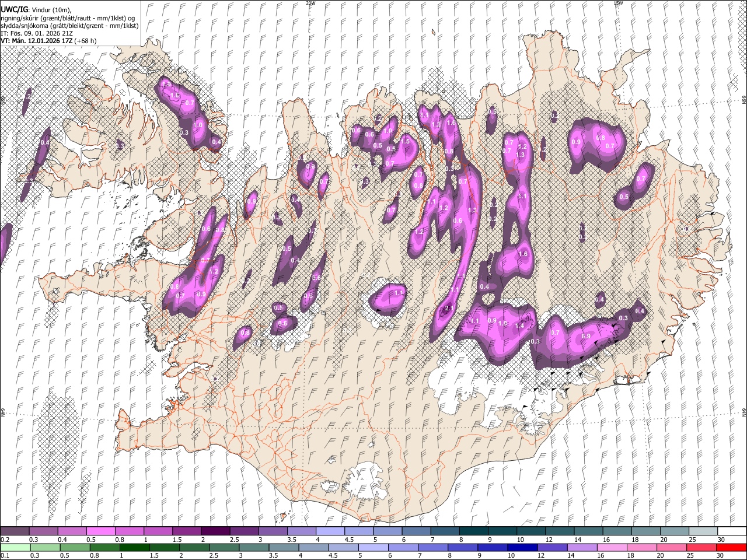Click top legend swatch between 1.5 and 2
747x560 pixels.
187,531
